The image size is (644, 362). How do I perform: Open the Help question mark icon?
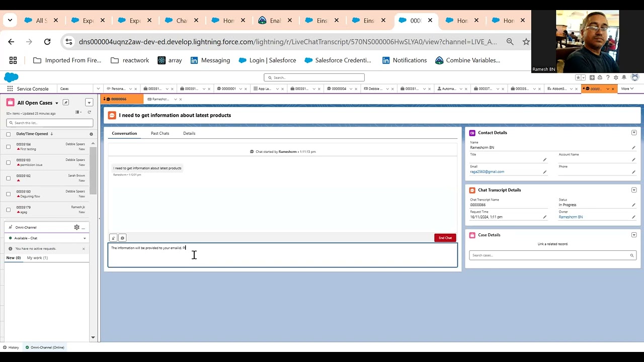(x=608, y=77)
